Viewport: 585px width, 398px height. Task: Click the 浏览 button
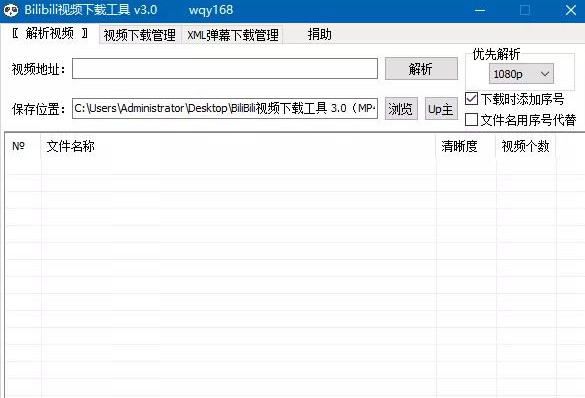pos(401,109)
